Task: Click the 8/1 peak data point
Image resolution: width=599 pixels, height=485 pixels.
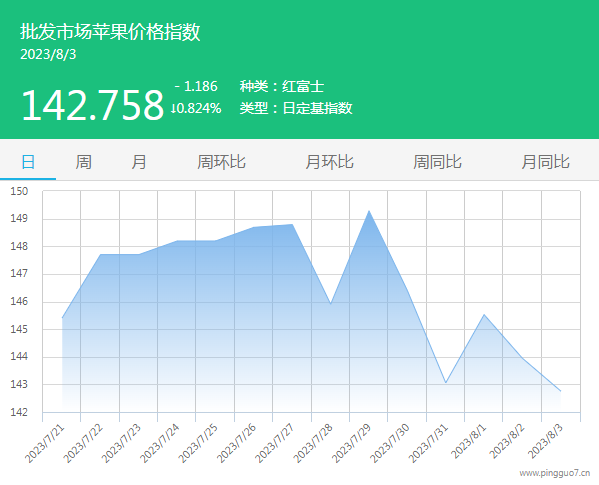Action: coord(484,314)
